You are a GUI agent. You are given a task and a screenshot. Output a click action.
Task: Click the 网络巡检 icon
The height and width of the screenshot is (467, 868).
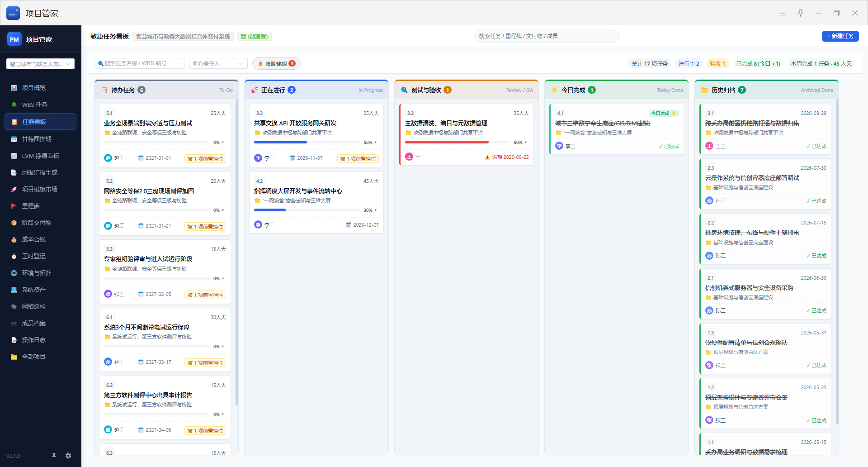click(x=14, y=306)
